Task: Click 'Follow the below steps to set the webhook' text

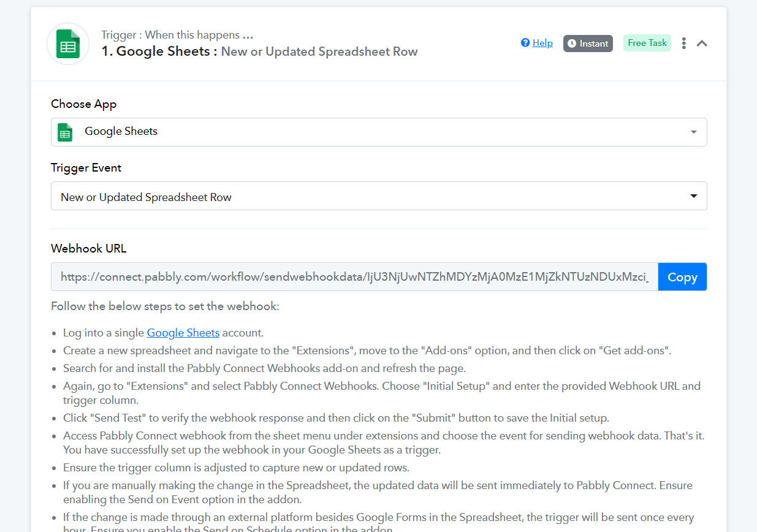Action: pos(165,306)
